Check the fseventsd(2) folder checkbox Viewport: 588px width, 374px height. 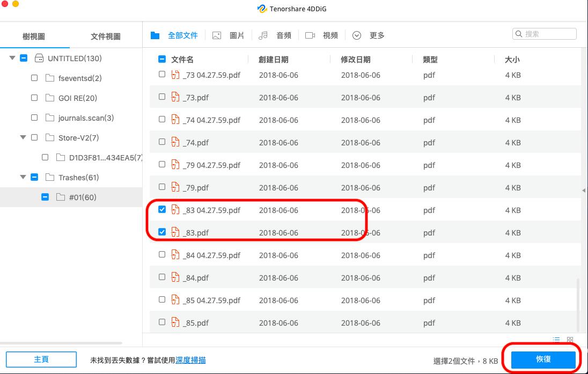pyautogui.click(x=34, y=78)
